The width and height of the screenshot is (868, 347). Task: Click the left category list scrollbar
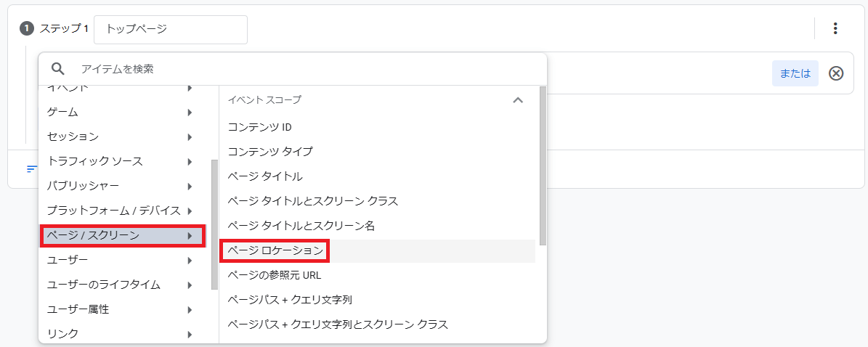pos(214,225)
